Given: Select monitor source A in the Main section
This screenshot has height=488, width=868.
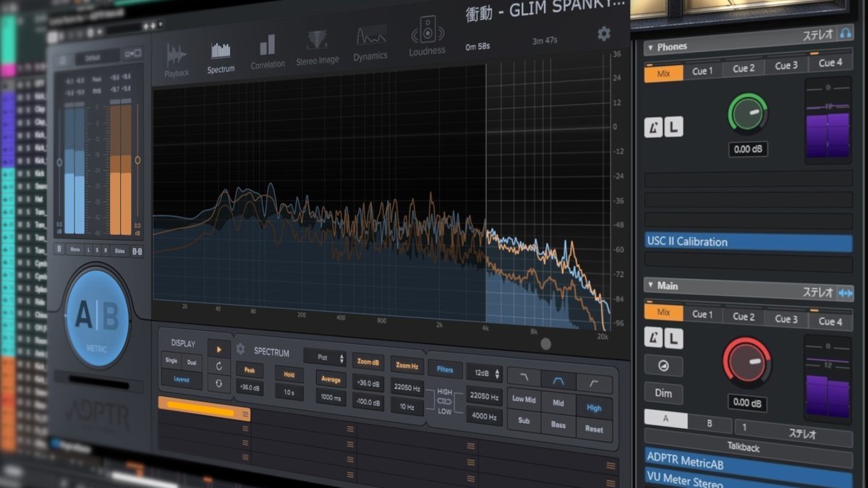Looking at the screenshot, I should click(665, 421).
